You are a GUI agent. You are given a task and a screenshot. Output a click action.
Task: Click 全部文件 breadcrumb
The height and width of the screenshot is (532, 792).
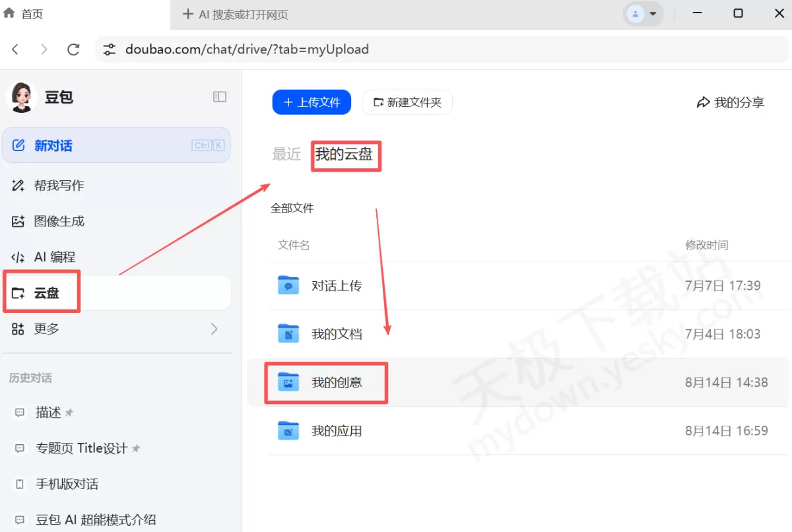click(292, 208)
